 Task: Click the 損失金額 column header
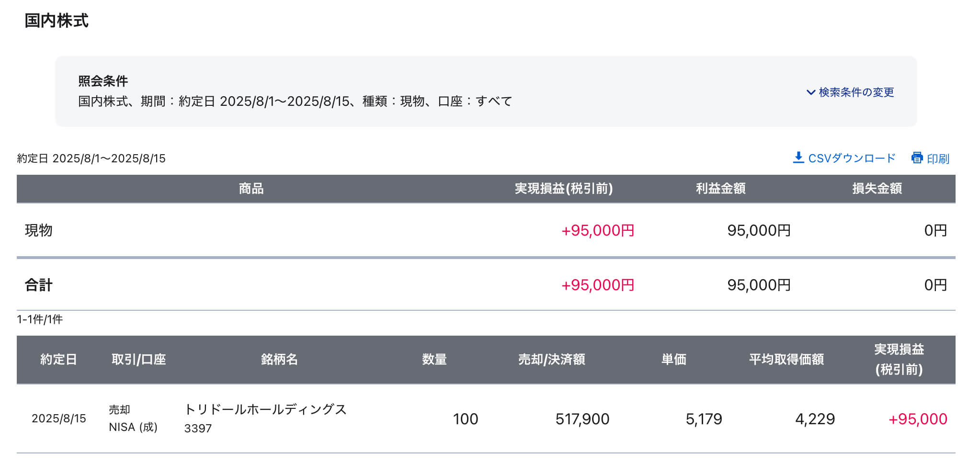pyautogui.click(x=877, y=189)
